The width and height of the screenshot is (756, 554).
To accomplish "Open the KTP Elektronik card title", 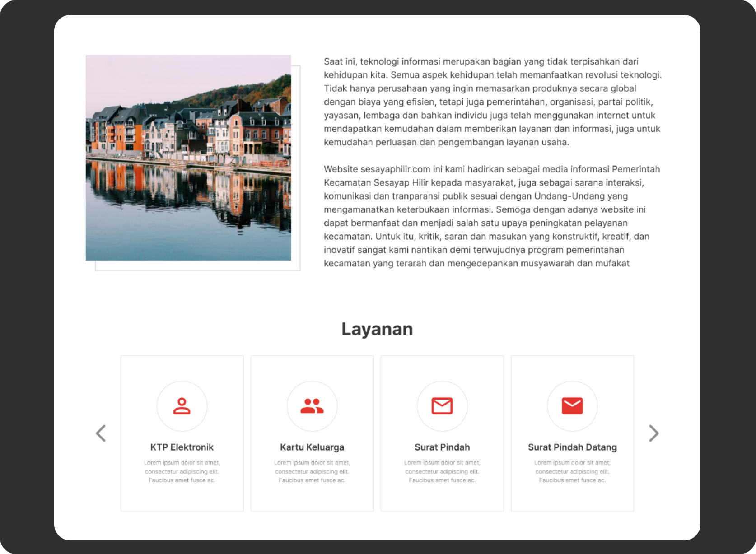I will click(x=182, y=447).
